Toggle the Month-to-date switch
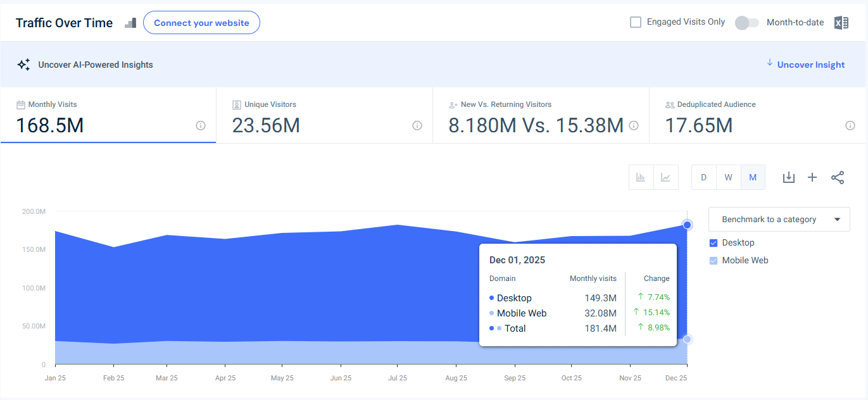Image resolution: width=868 pixels, height=400 pixels. (746, 22)
